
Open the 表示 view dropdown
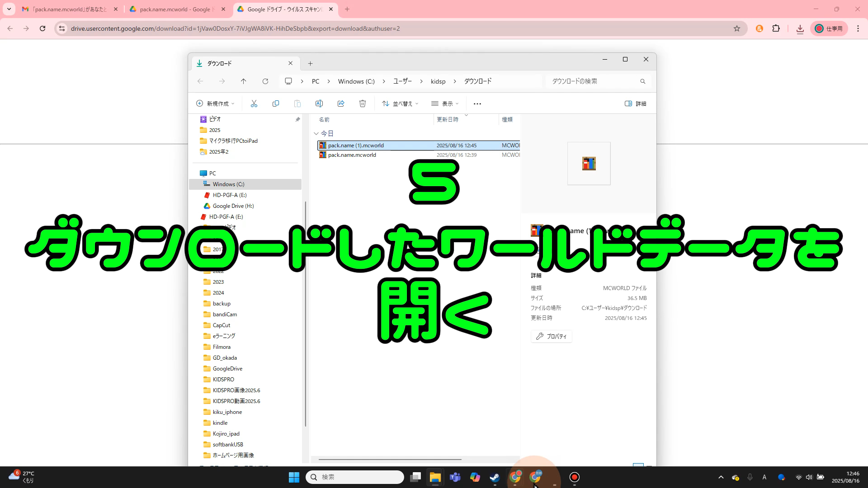(444, 103)
